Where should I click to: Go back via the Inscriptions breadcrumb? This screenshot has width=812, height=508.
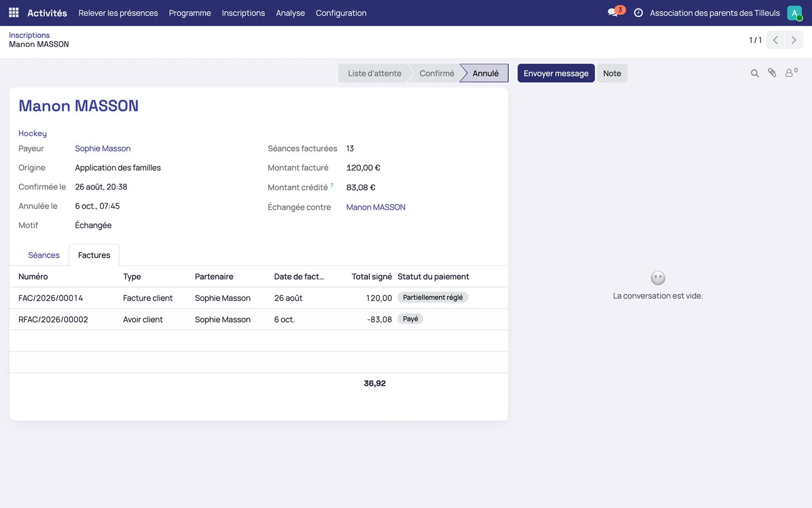29,35
